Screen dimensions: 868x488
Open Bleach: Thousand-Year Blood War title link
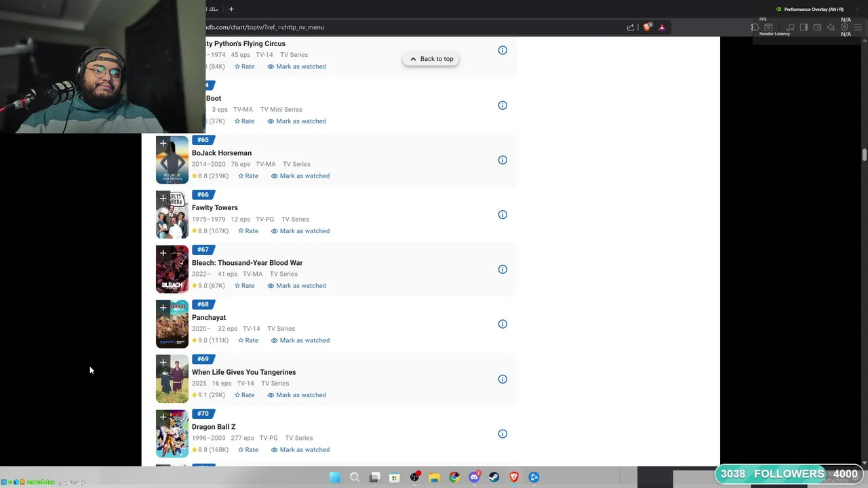247,263
